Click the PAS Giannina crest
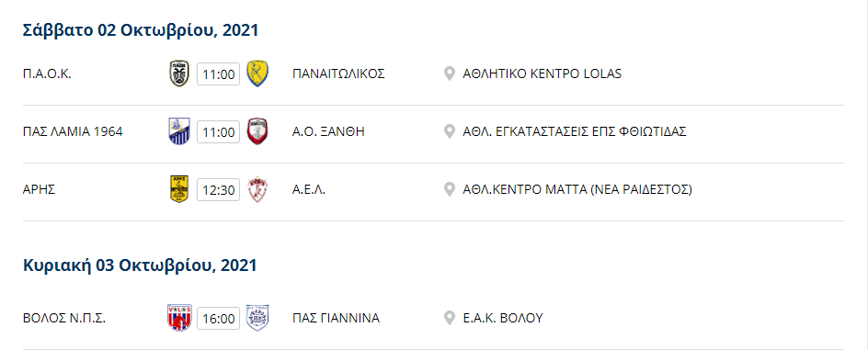This screenshot has height=350, width=868. click(x=257, y=318)
